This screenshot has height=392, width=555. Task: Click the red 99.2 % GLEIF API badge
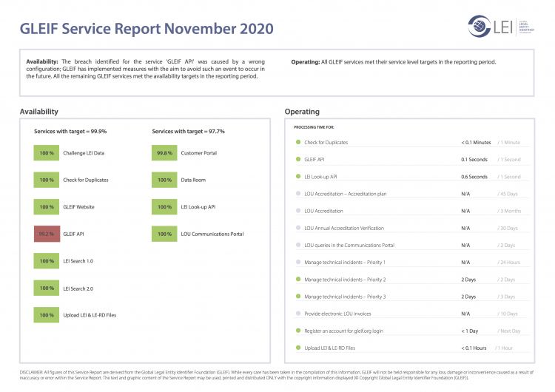tap(47, 234)
